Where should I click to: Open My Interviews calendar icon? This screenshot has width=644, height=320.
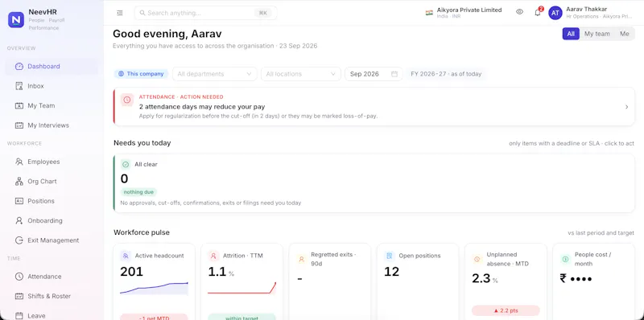pos(19,125)
